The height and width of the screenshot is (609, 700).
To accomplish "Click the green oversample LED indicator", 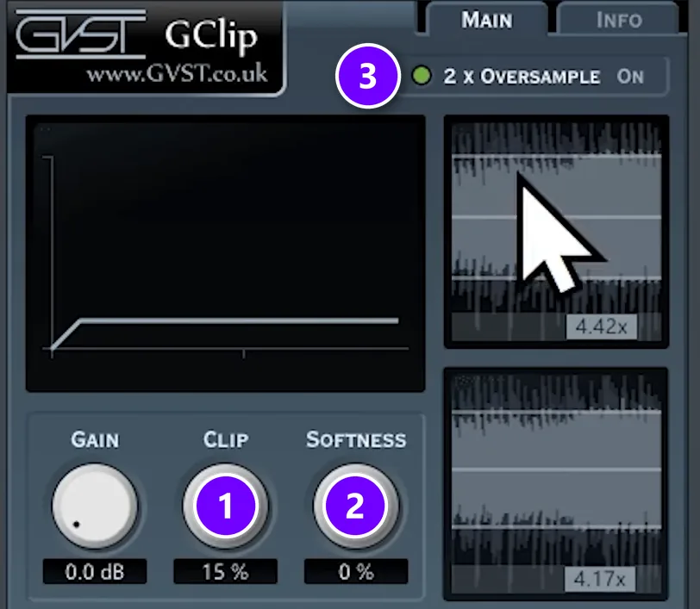I will (421, 76).
